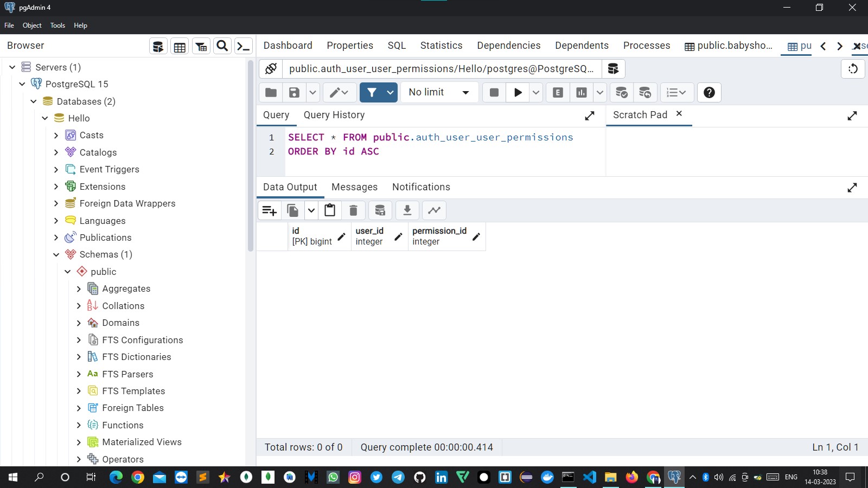Open Filtered Rows icon in Browser toolbar

201,46
